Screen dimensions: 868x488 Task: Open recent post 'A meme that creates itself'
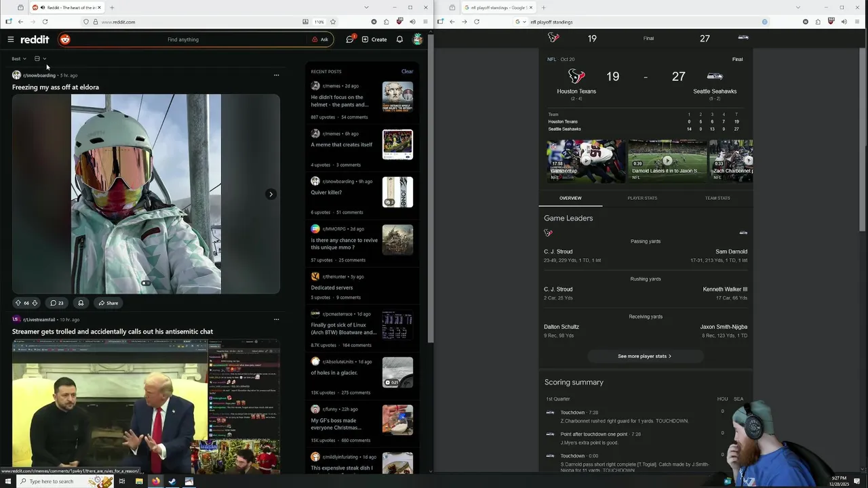342,144
